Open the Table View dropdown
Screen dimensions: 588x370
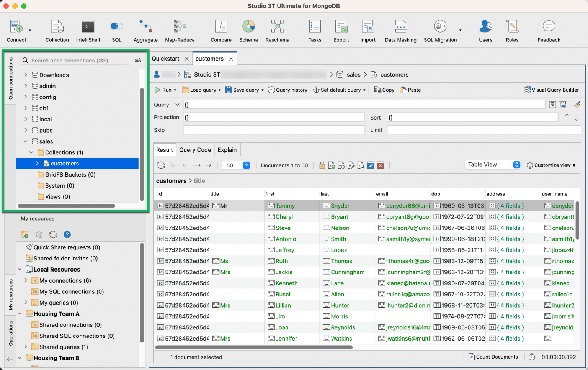(x=492, y=164)
